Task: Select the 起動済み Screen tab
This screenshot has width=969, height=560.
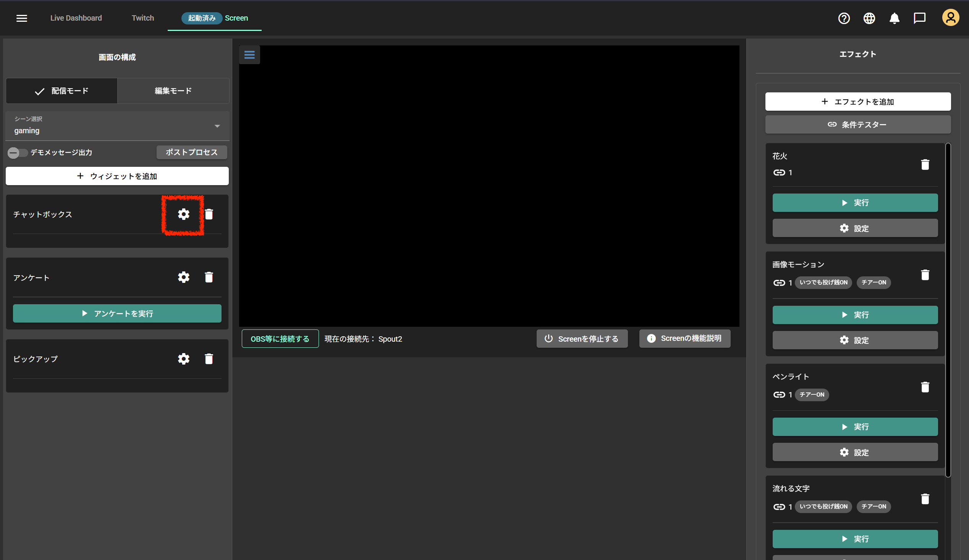Action: tap(215, 18)
